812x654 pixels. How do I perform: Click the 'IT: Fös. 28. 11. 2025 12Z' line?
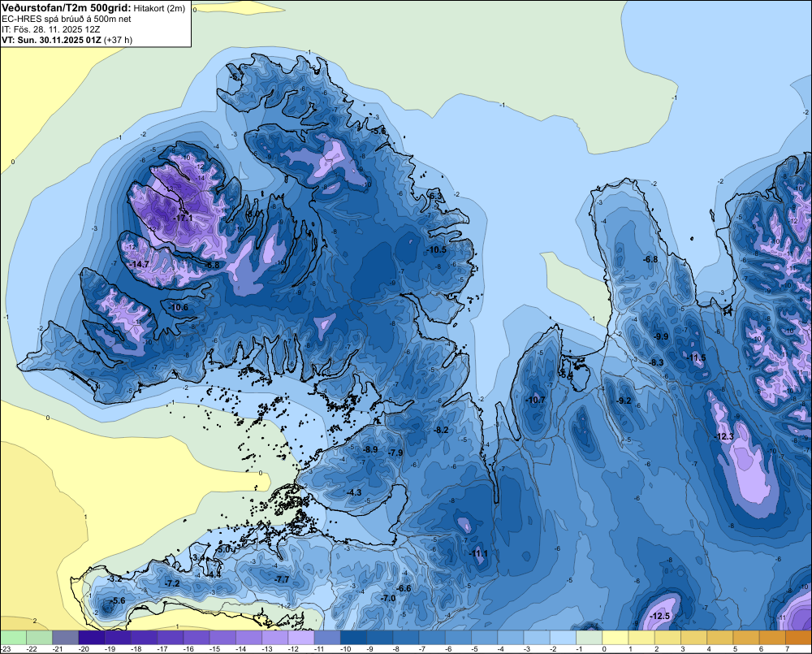(50, 29)
